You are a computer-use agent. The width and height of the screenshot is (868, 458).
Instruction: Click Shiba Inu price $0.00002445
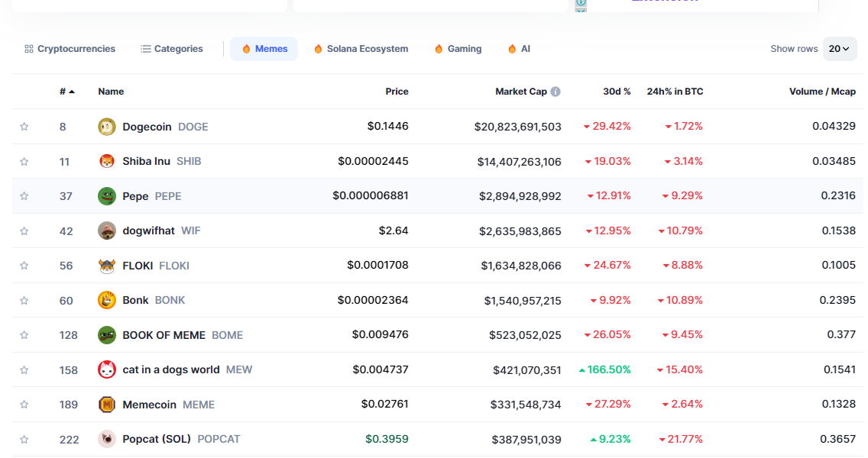373,161
